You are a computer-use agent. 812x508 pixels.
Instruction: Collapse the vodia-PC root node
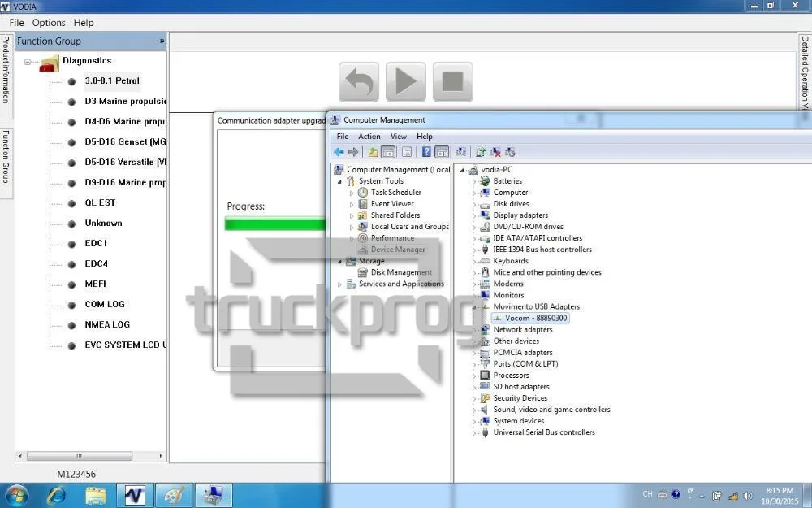tap(462, 170)
